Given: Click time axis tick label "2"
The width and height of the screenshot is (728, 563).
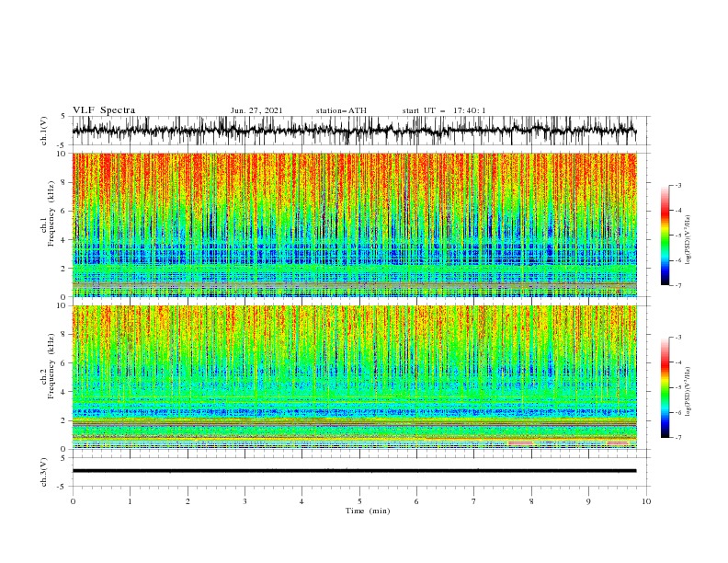Looking at the screenshot, I should pos(188,501).
